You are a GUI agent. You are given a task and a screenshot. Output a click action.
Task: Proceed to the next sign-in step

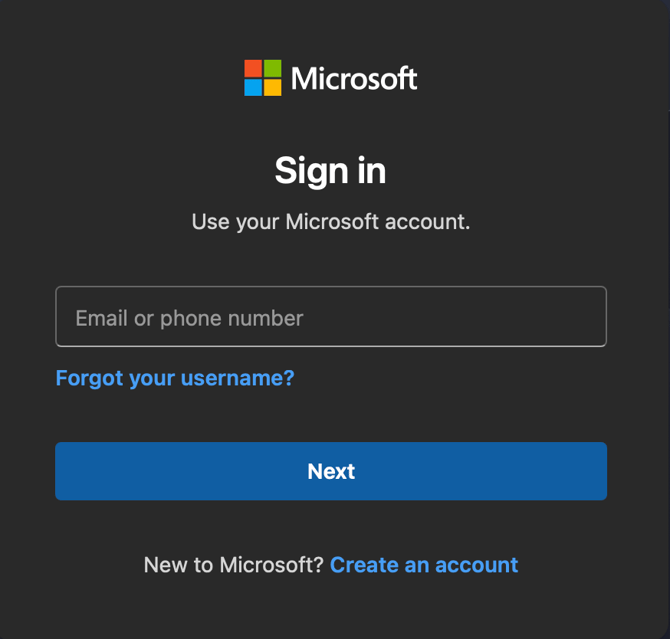click(x=331, y=471)
